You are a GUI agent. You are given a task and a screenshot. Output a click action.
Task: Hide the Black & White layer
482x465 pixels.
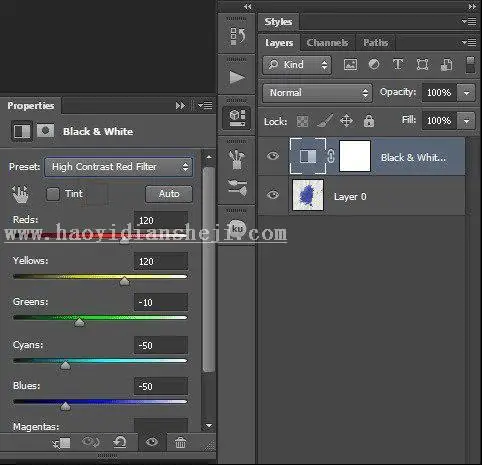tap(273, 156)
